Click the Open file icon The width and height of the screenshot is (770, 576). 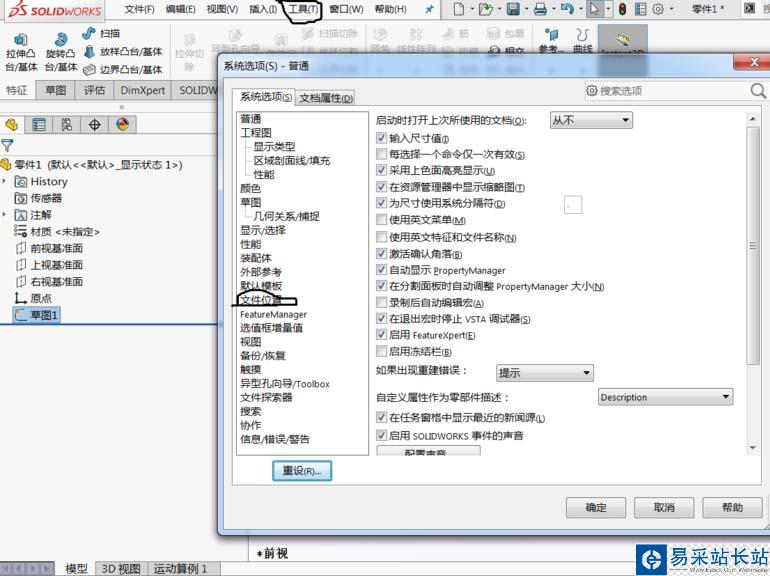pyautogui.click(x=485, y=9)
